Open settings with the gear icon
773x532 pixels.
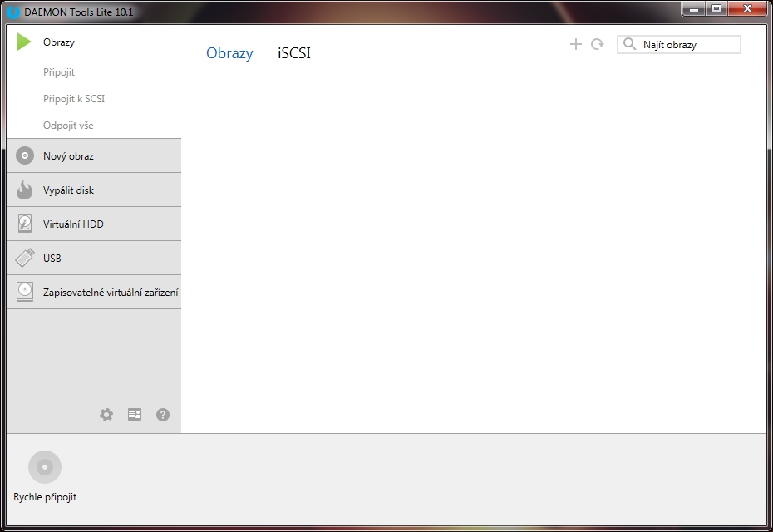pos(106,415)
